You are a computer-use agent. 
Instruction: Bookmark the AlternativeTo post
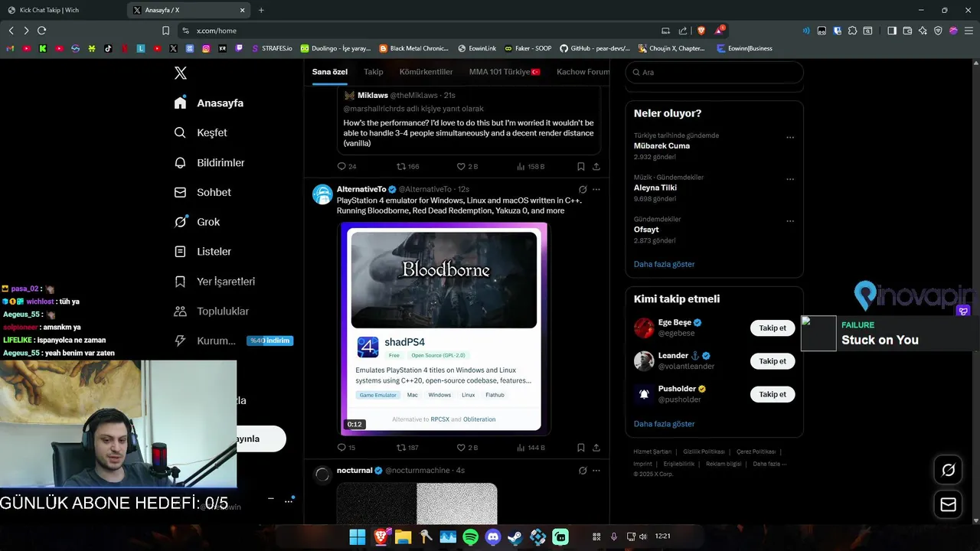tap(581, 447)
